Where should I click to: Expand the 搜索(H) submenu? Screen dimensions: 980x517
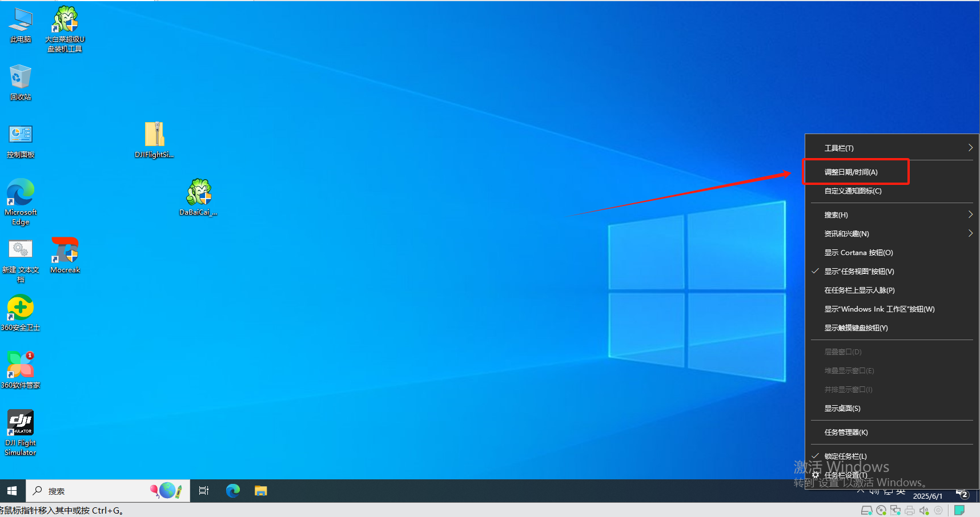(x=891, y=215)
